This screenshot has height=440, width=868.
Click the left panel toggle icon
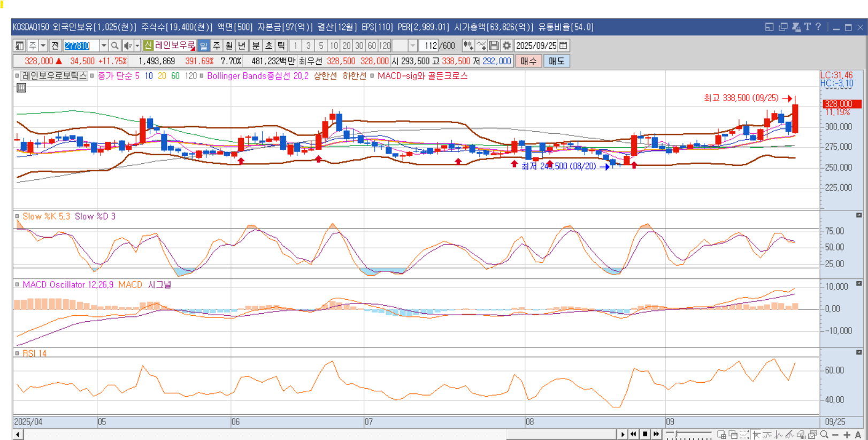point(19,45)
